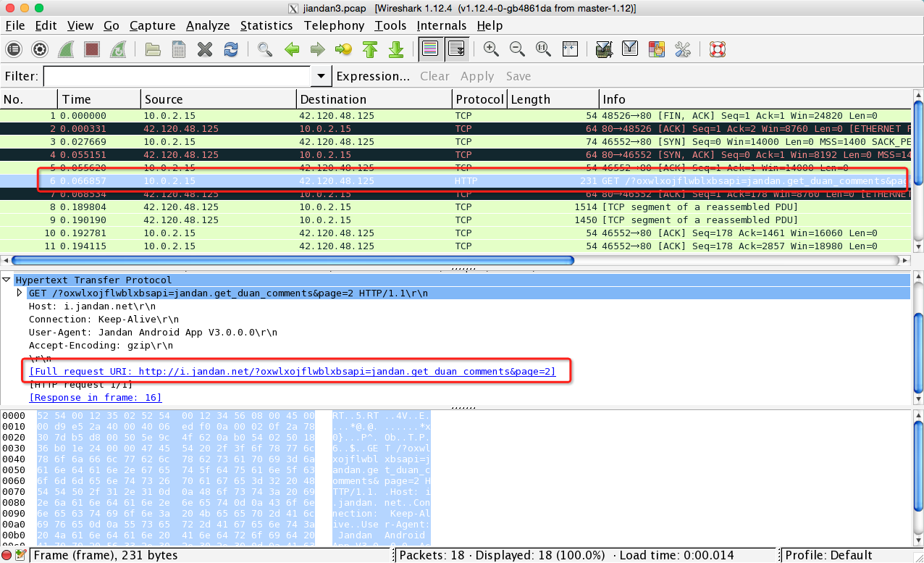Open the Help menu
The height and width of the screenshot is (563, 924).
490,25
